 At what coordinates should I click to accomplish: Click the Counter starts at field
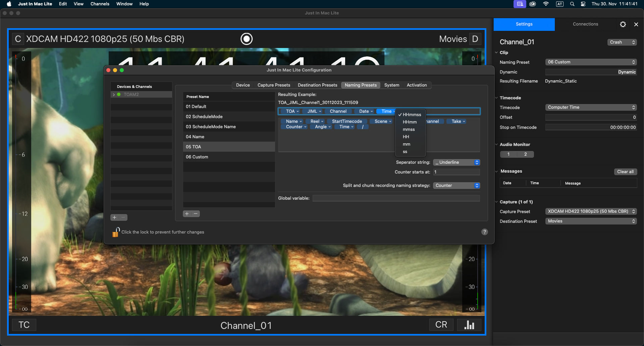coord(457,172)
